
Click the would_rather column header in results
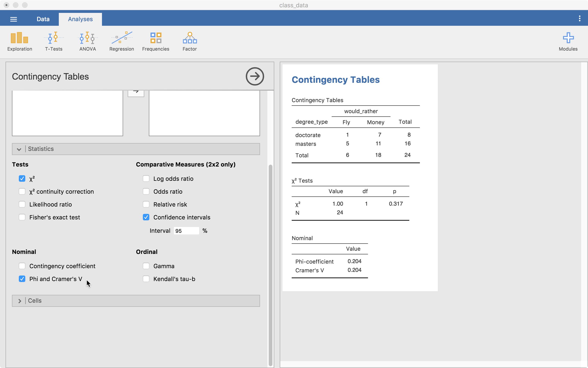[x=361, y=111]
